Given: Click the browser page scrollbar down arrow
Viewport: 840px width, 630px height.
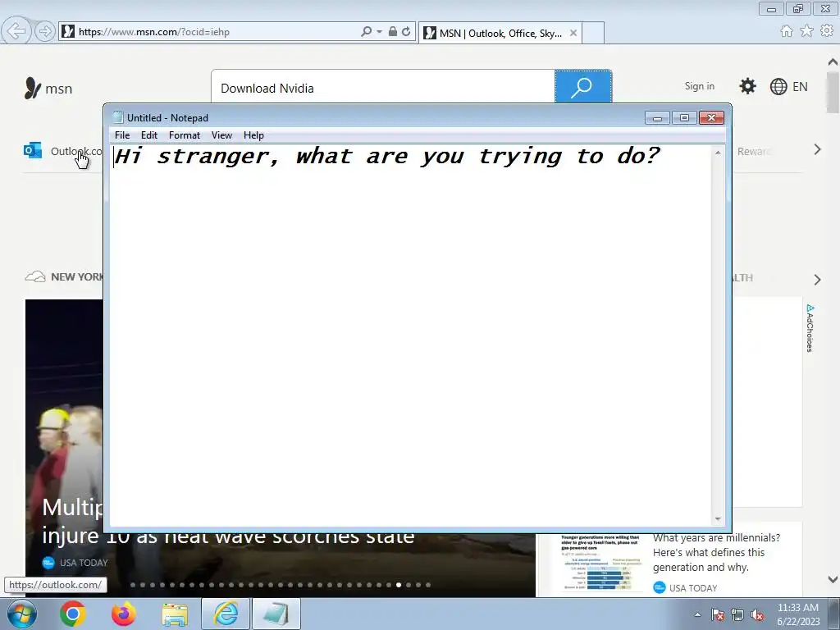Looking at the screenshot, I should 833,579.
